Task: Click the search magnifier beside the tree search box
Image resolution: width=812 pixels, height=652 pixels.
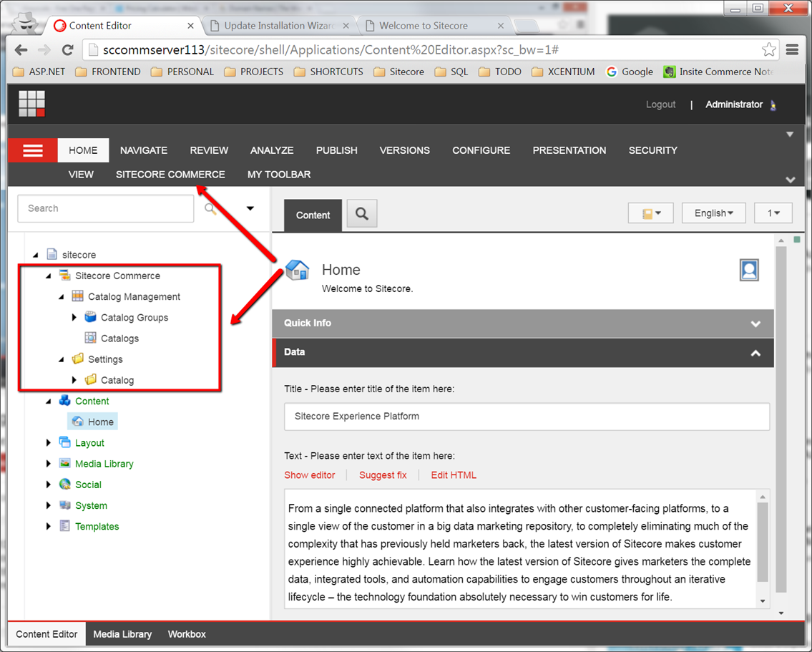Action: (210, 208)
